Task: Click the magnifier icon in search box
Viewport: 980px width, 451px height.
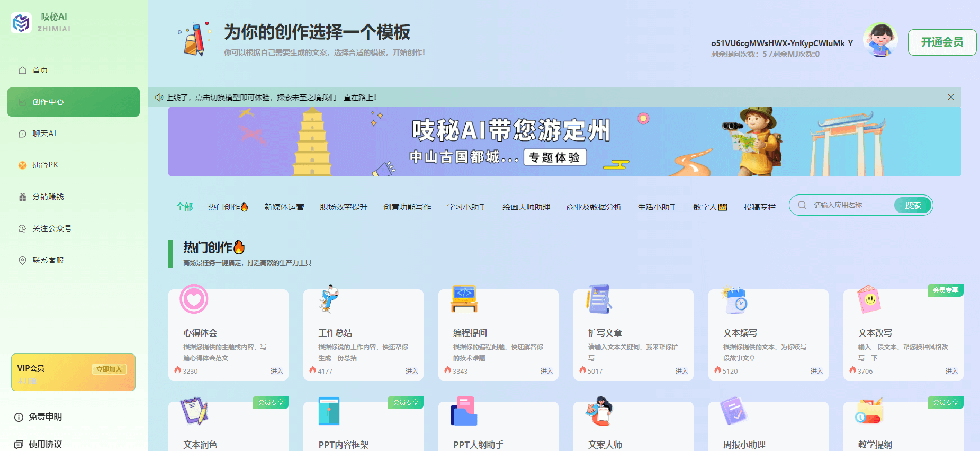Action: tap(802, 205)
